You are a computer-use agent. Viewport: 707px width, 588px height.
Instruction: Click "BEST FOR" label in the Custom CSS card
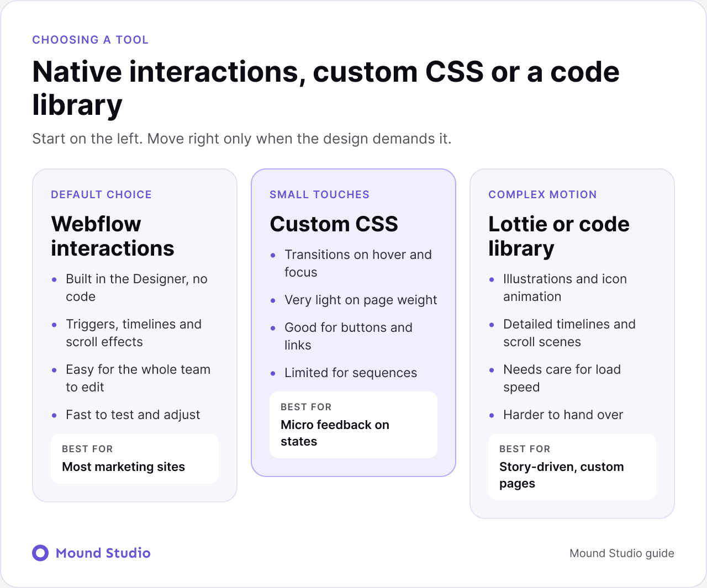[306, 407]
